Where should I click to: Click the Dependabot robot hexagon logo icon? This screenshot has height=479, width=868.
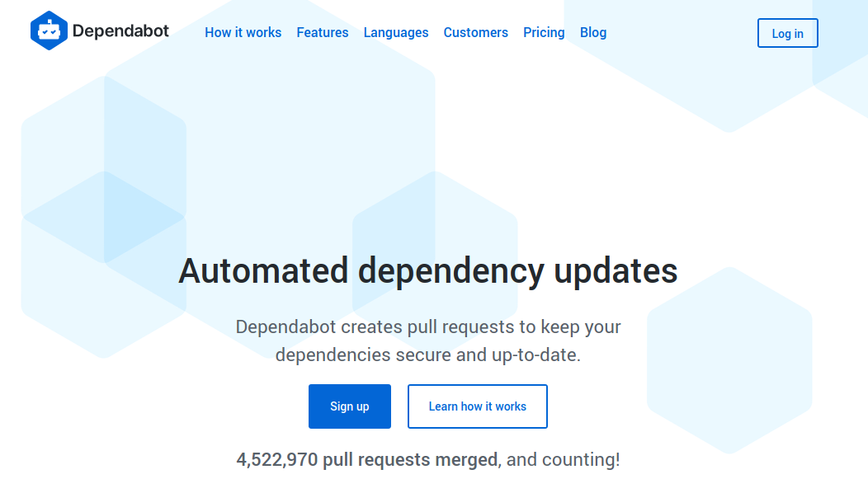[49, 31]
